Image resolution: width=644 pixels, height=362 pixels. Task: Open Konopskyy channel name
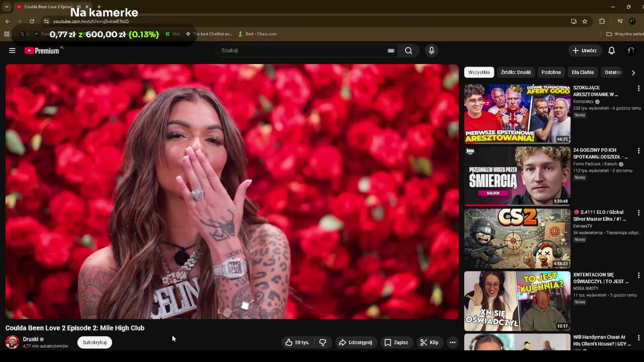click(x=583, y=102)
